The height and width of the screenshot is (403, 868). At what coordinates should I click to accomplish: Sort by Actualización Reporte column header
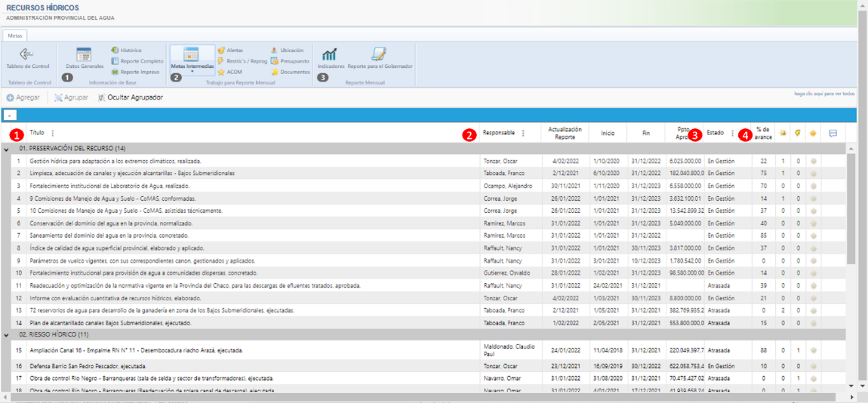click(565, 134)
